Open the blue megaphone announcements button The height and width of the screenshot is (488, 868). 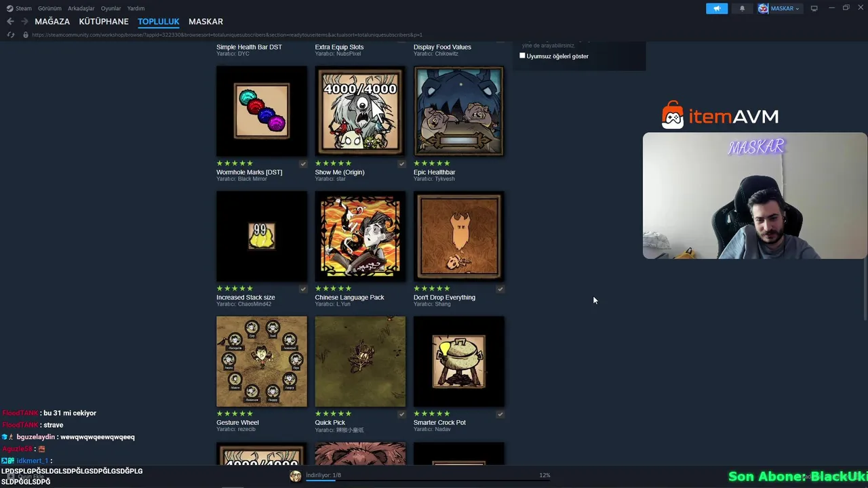point(717,8)
